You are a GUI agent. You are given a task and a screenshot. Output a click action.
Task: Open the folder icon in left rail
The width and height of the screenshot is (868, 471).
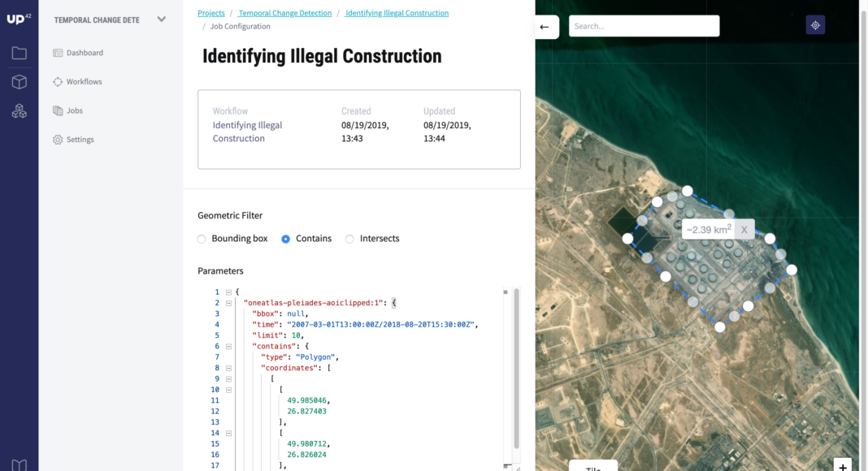click(19, 54)
